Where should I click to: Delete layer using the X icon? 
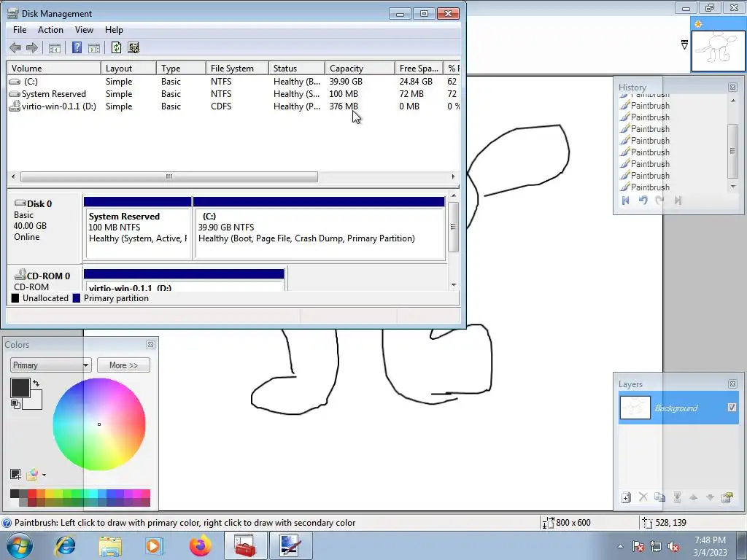click(643, 497)
